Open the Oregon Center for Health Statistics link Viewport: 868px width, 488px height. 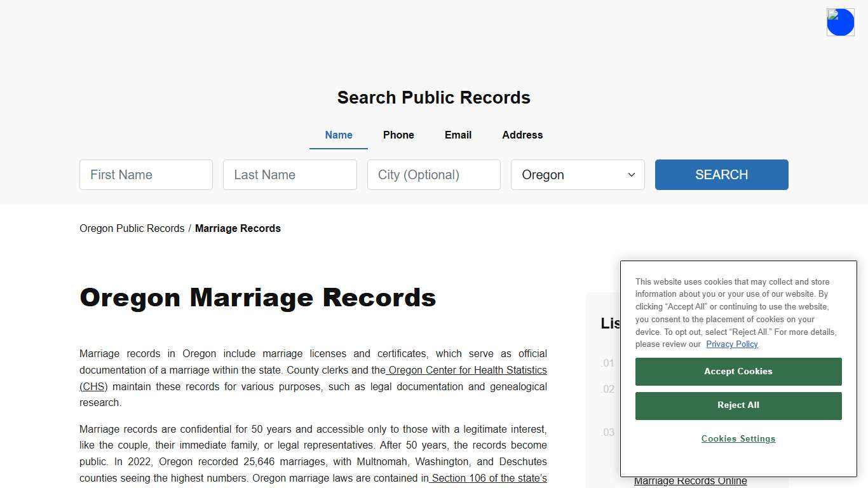point(468,370)
